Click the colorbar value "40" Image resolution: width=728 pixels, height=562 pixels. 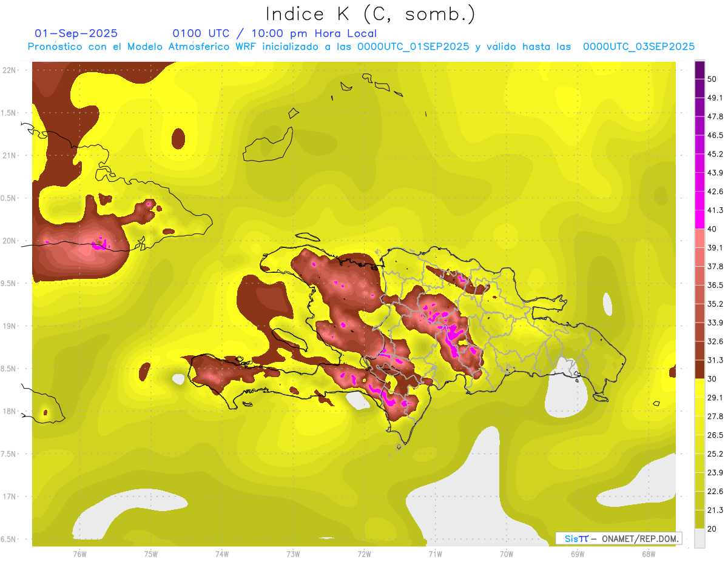pos(712,229)
